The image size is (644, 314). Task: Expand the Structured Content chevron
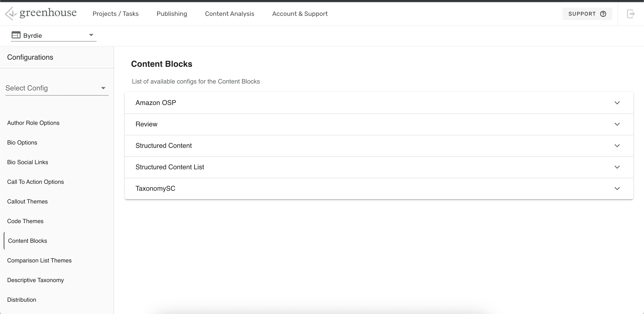click(x=617, y=146)
